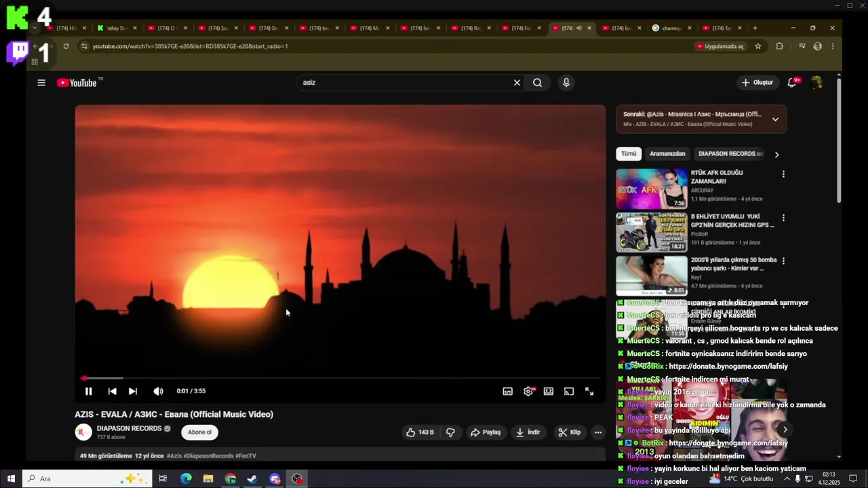
Task: Click the #DiapasonRecords hashtag
Action: coord(208,456)
